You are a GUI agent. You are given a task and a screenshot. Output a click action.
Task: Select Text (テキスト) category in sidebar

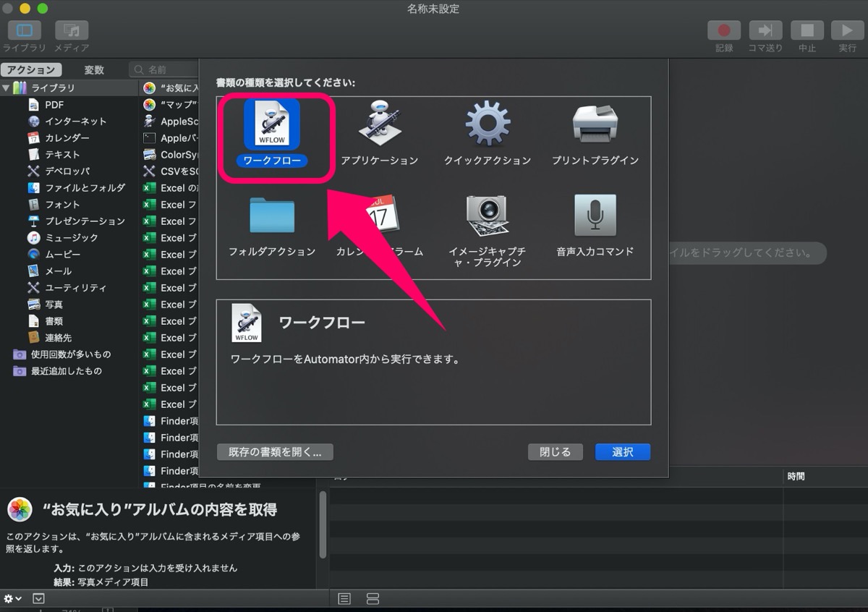pos(62,154)
